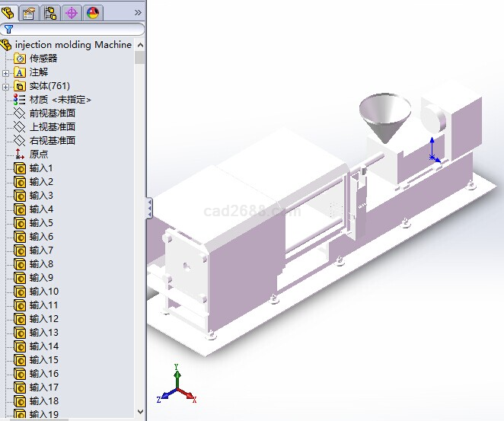Open the DisplayManager color ball icon
This screenshot has height=421, width=504.
tap(92, 12)
